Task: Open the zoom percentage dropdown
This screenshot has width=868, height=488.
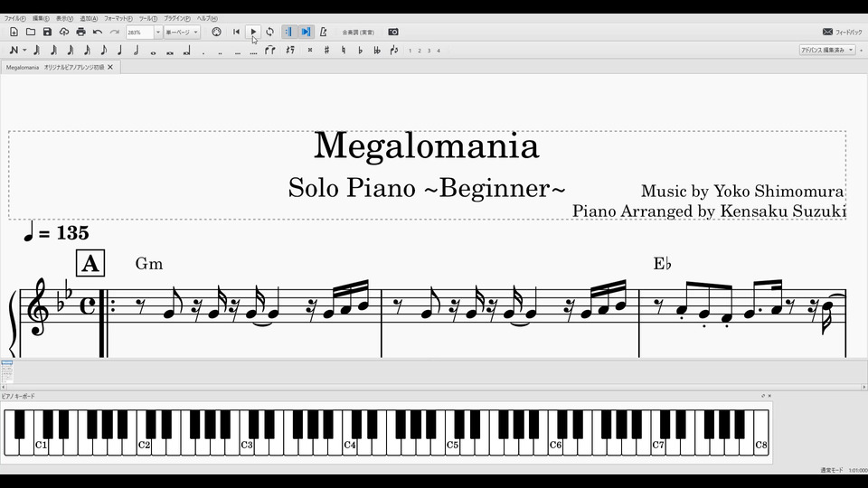Action: 157,33
